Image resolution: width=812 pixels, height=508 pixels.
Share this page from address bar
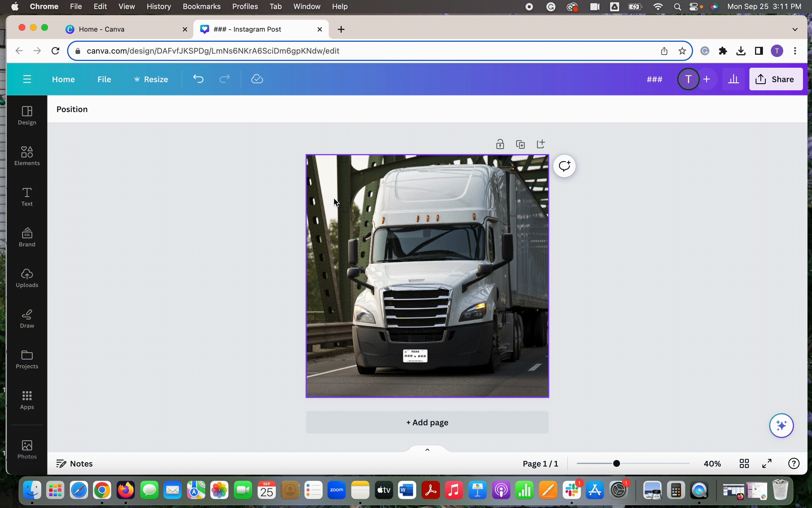pos(664,51)
